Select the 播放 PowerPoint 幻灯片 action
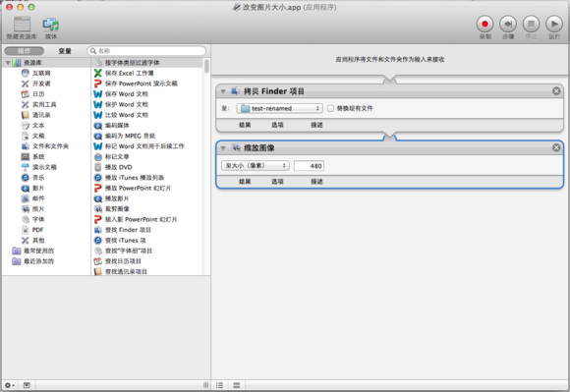 tap(139, 189)
